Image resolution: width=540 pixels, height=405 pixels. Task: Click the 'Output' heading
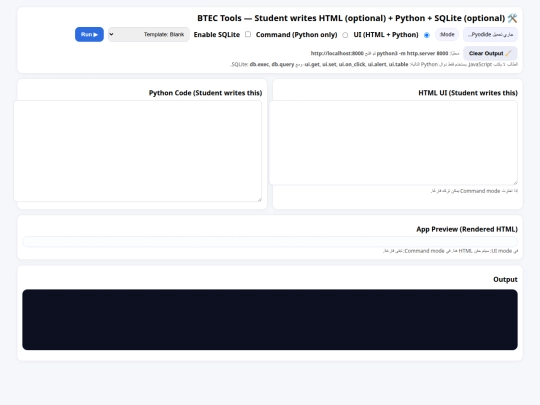pos(505,279)
